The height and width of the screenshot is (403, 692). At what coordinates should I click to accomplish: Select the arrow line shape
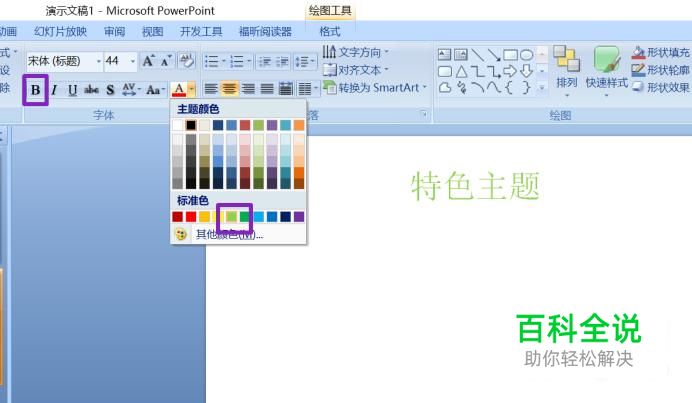pyautogui.click(x=493, y=55)
